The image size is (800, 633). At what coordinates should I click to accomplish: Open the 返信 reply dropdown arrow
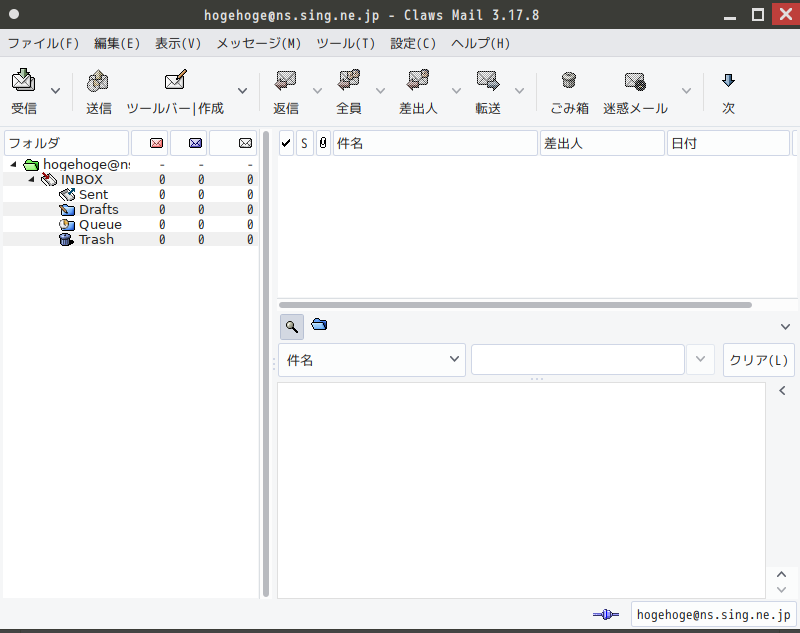click(317, 91)
